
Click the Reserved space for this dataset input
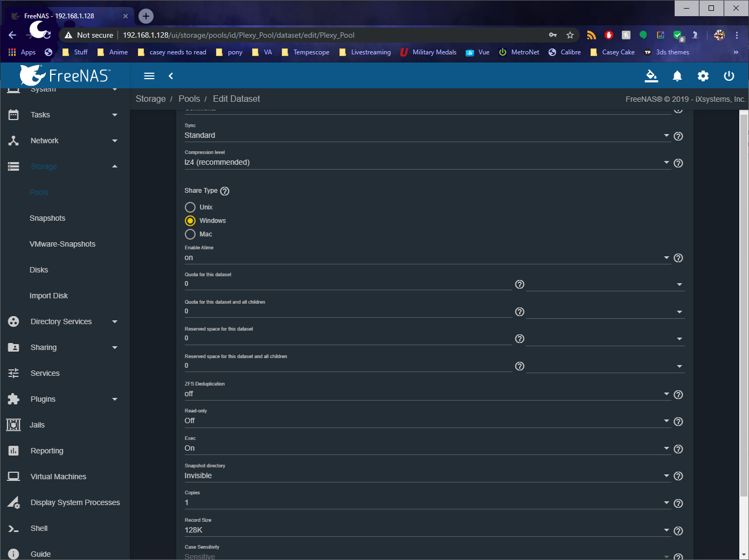pos(348,338)
